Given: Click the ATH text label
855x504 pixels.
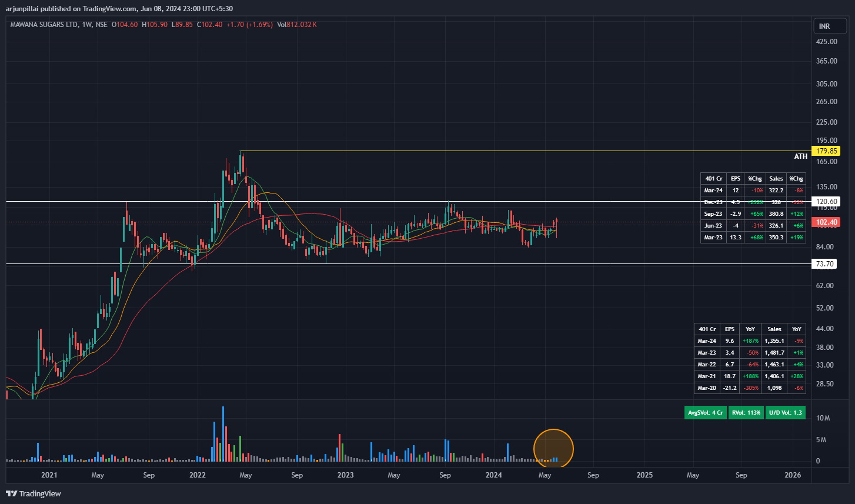Looking at the screenshot, I should coord(801,157).
